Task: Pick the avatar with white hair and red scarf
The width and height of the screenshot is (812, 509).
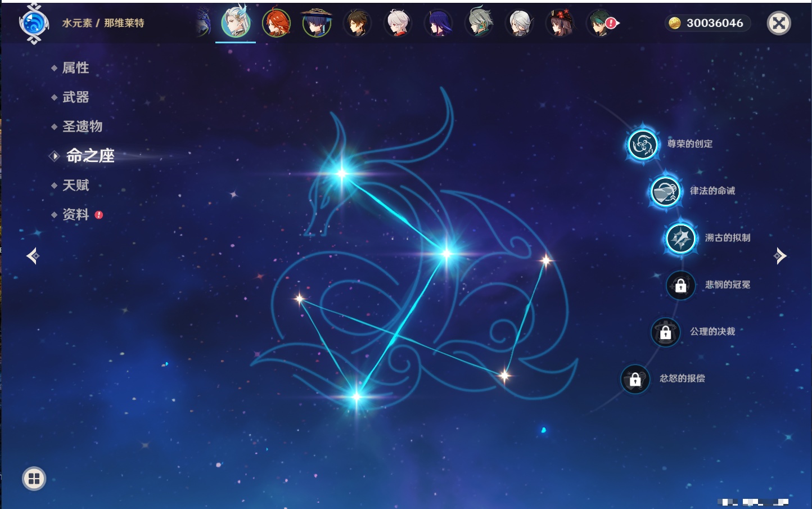Action: point(398,23)
